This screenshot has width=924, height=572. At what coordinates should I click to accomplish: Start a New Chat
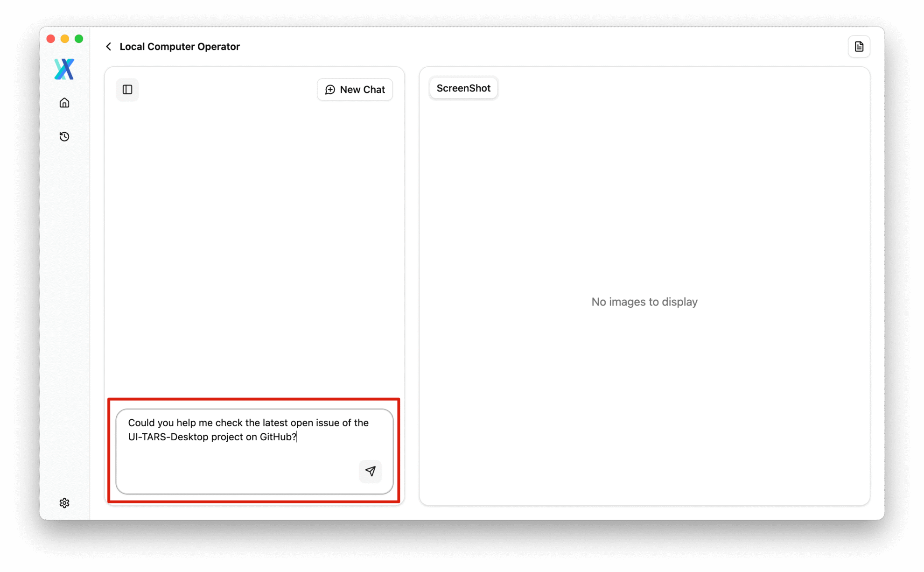click(355, 90)
